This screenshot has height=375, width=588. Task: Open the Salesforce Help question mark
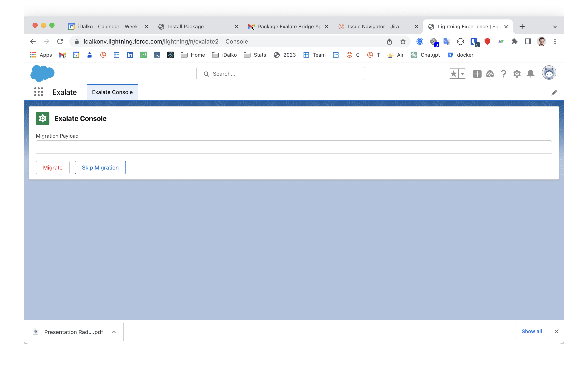(x=503, y=74)
